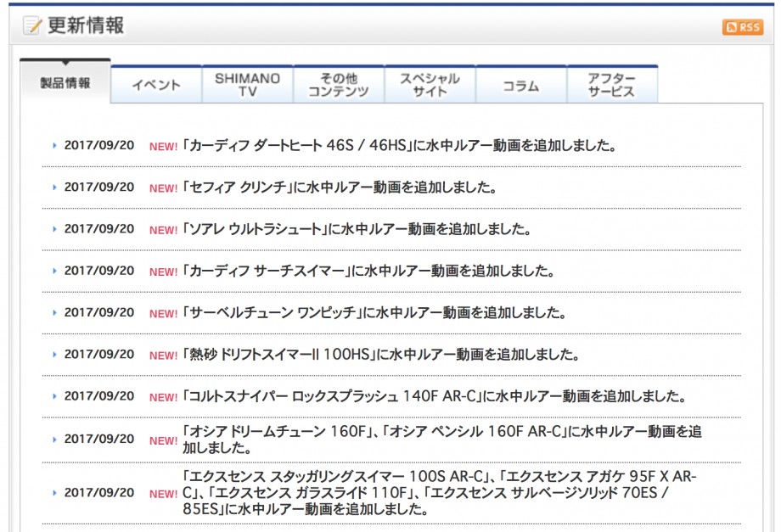Click the 2017/09/20 date on エクスセンス row
This screenshot has width=781, height=532.
[99, 493]
